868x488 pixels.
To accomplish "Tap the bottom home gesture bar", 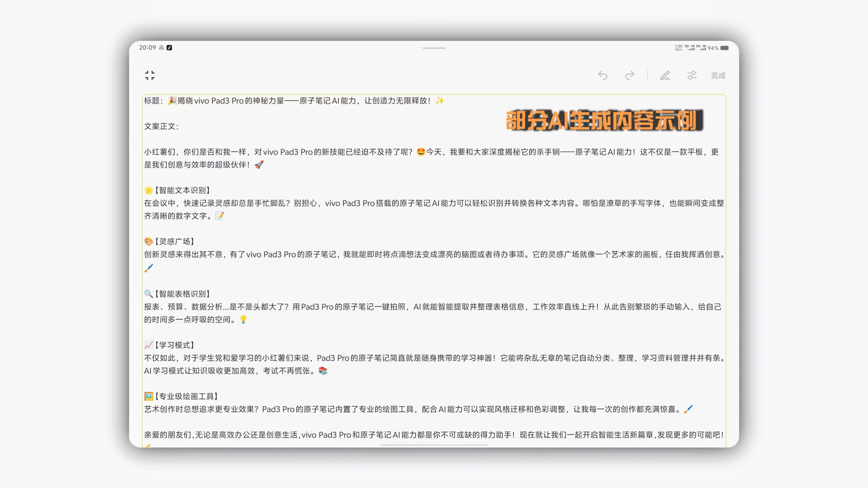I will pyautogui.click(x=434, y=445).
